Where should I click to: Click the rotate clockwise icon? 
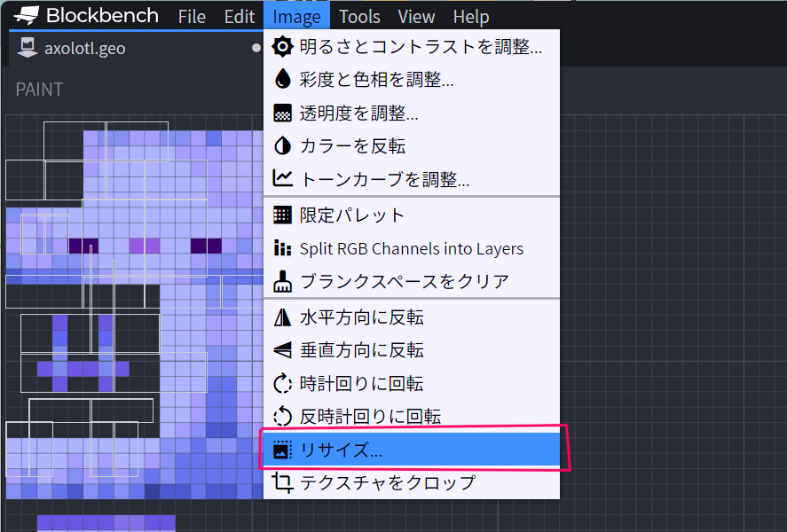coord(282,384)
